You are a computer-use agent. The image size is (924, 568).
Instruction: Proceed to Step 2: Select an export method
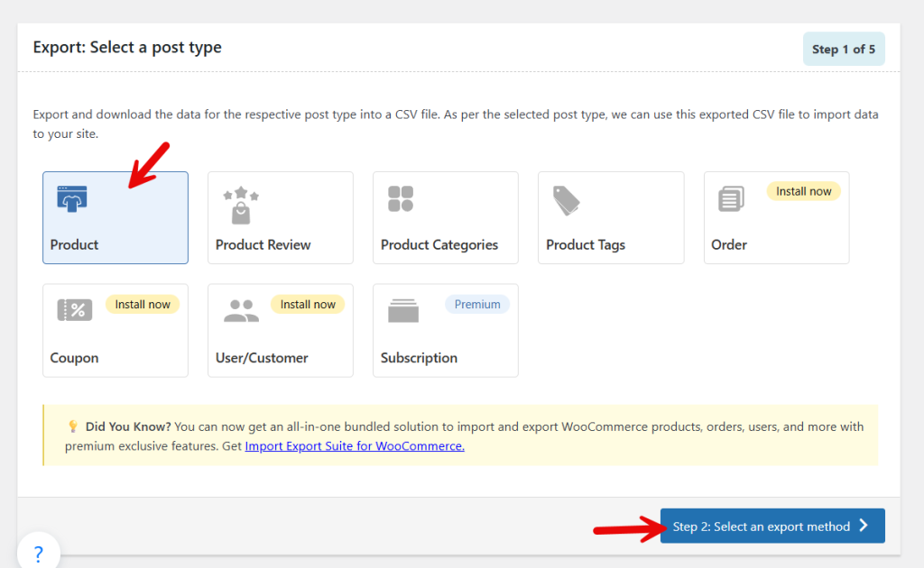[772, 527]
